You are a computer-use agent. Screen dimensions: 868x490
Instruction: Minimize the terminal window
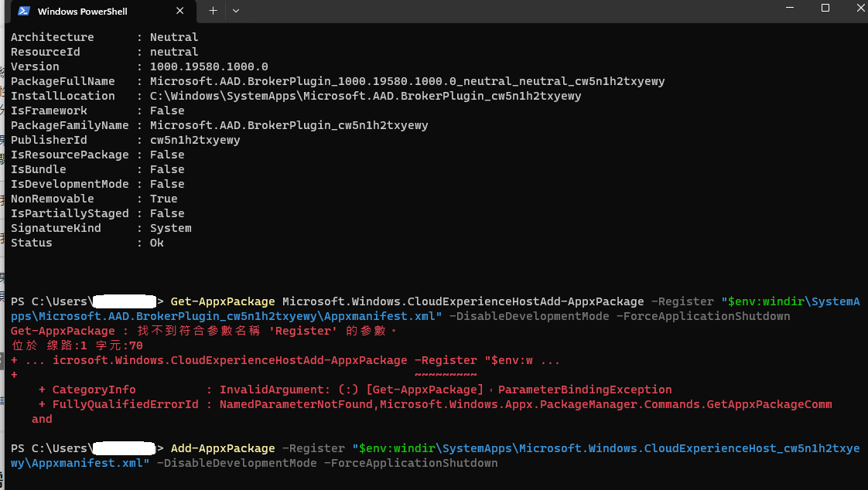pyautogui.click(x=790, y=8)
